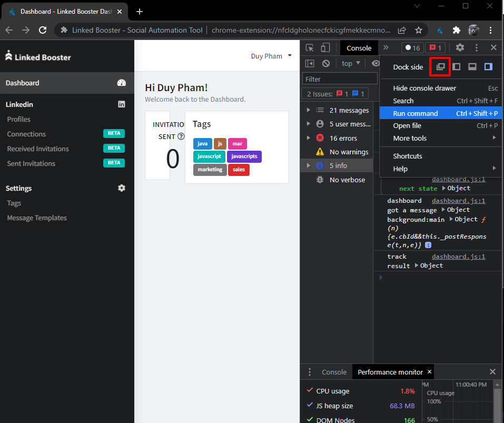The height and width of the screenshot is (423, 504).
Task: Expand the 5 info group
Action: pos(308,165)
